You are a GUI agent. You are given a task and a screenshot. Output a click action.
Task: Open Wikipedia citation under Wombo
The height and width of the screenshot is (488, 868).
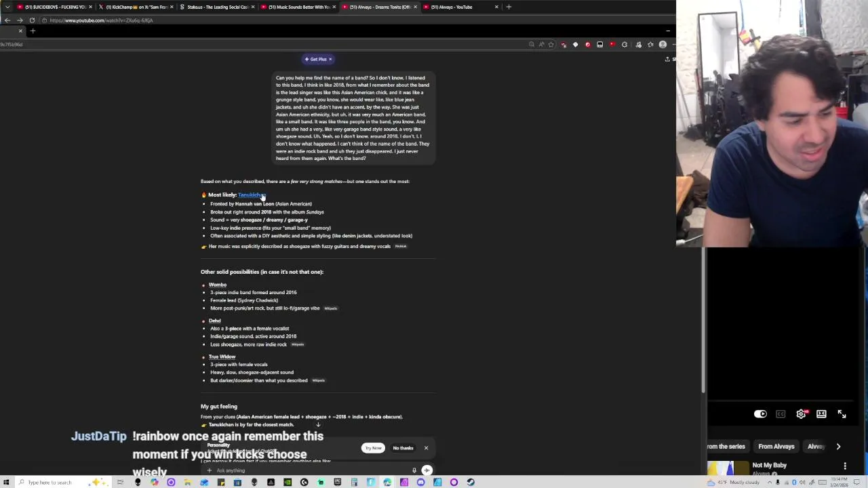coord(330,308)
